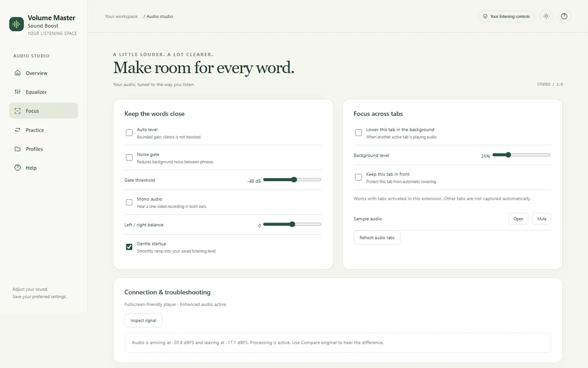Click the -48 dB threshold value
This screenshot has height=368, width=588.
(254, 181)
